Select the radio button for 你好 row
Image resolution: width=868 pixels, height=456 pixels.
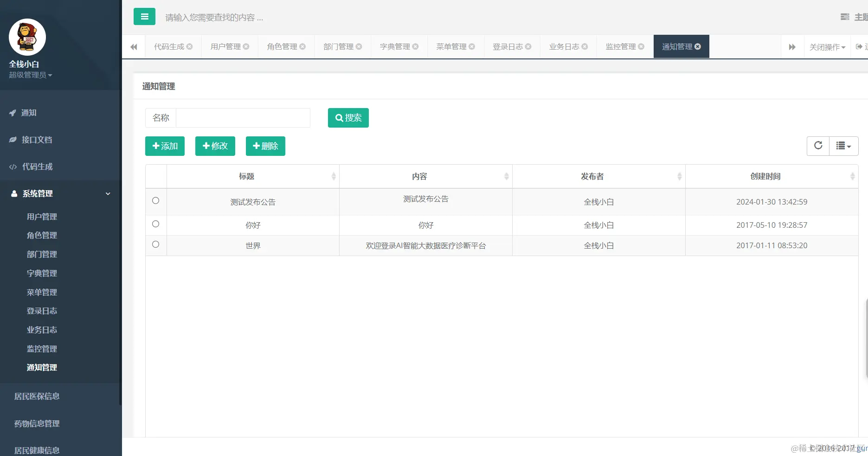click(156, 224)
